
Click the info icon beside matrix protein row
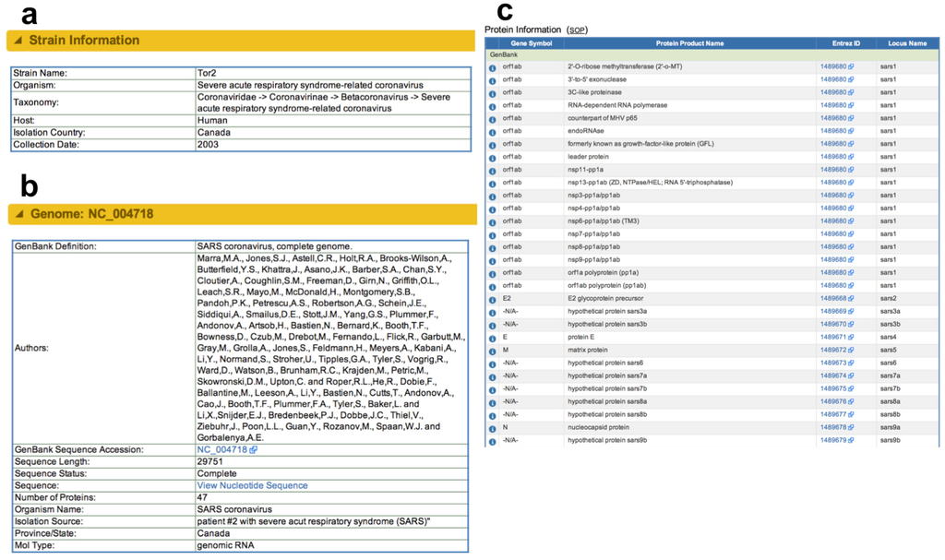pos(494,351)
